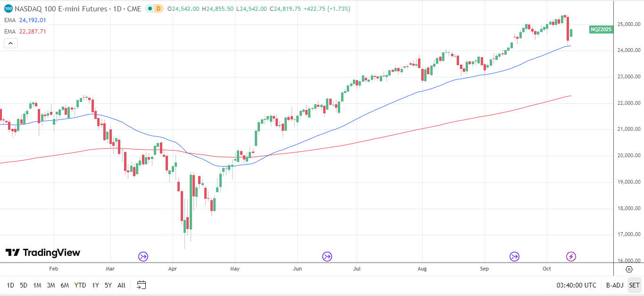The image size is (644, 296).
Task: Click the March contract rollover marker
Action: [x=143, y=257]
